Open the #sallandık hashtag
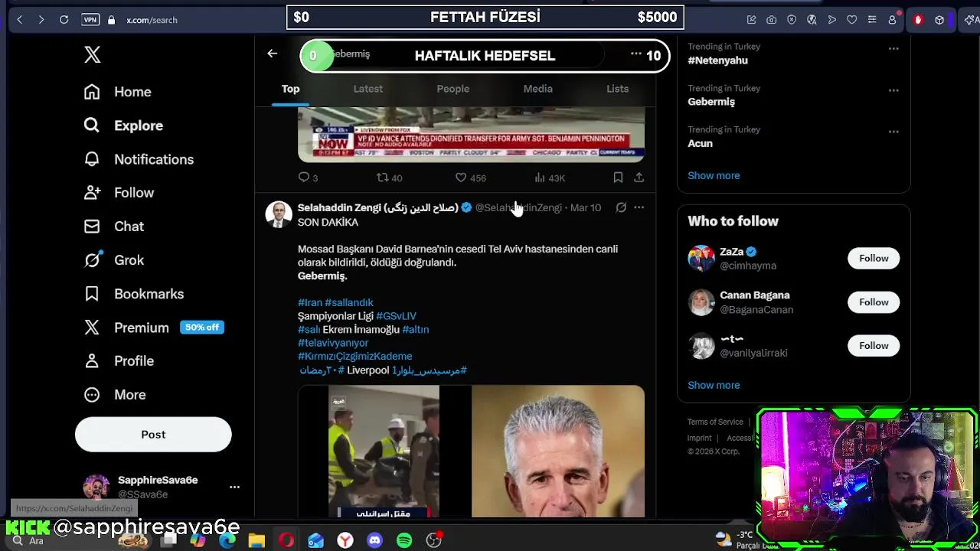 [349, 302]
